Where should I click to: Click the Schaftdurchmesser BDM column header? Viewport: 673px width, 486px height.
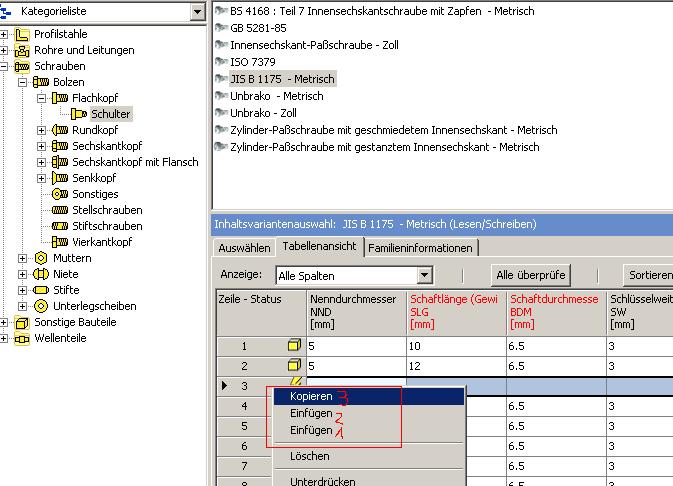556,312
